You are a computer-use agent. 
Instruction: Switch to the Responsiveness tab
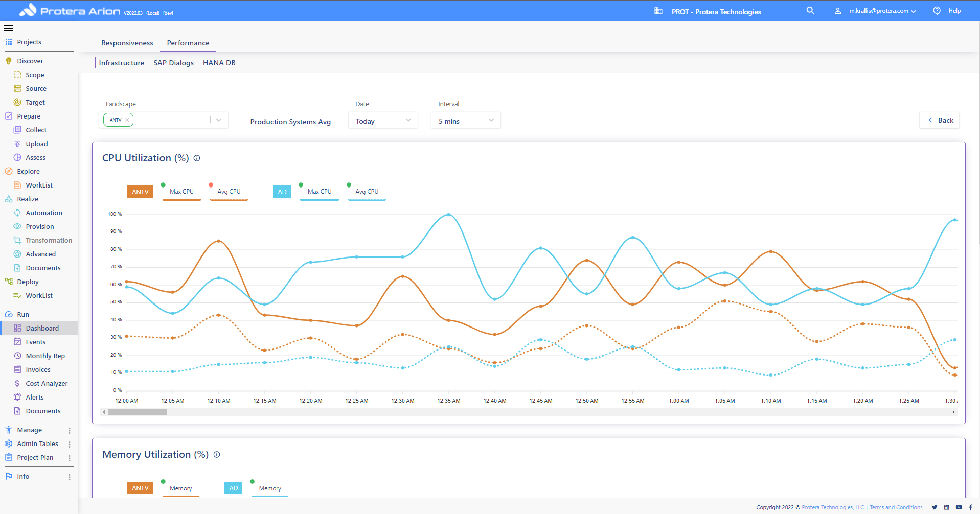pos(127,43)
